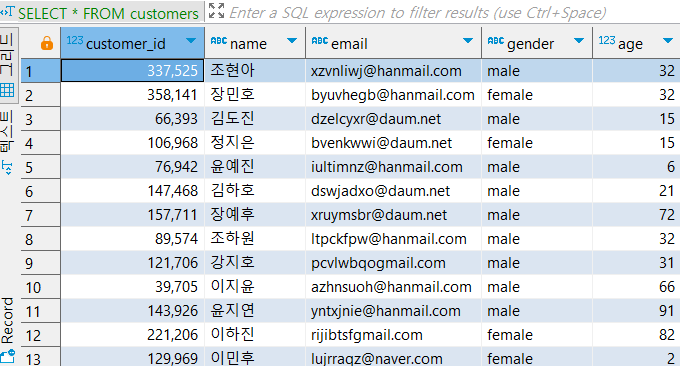
Task: Select row number 1 header
Action: [x=41, y=71]
